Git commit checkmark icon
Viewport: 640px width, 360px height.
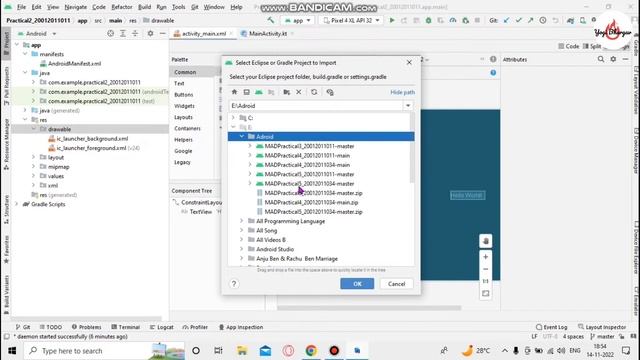pyautogui.click(x=518, y=20)
